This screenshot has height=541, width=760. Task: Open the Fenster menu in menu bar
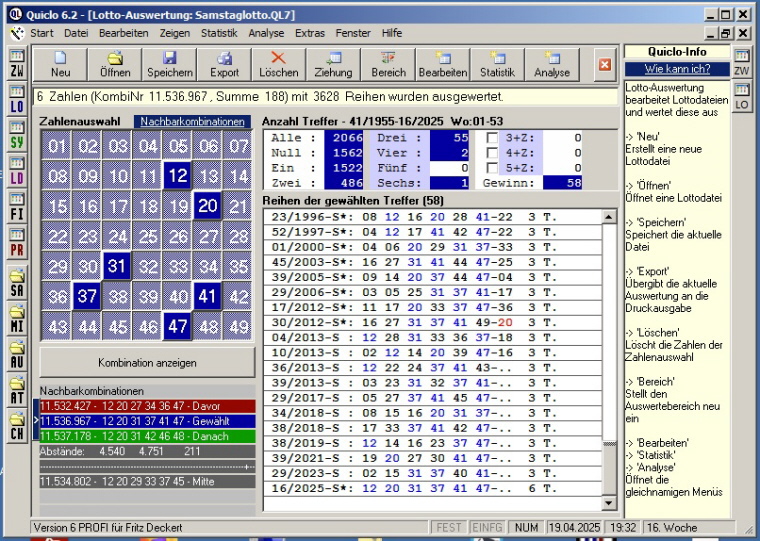(x=353, y=33)
